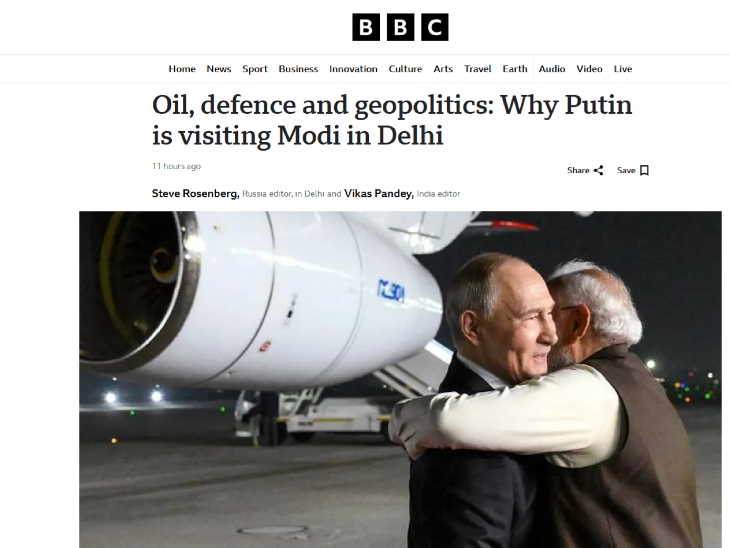Click the Save button label
This screenshot has width=730, height=548.
click(626, 170)
